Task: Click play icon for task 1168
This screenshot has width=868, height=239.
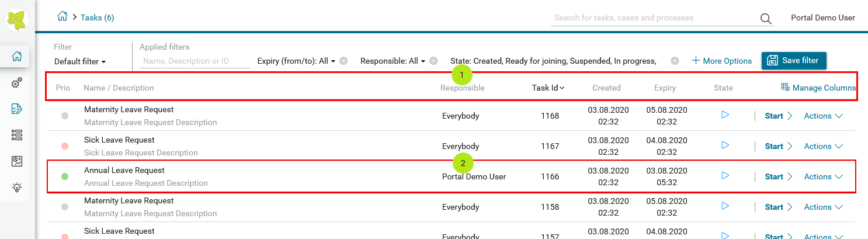Action: (725, 115)
